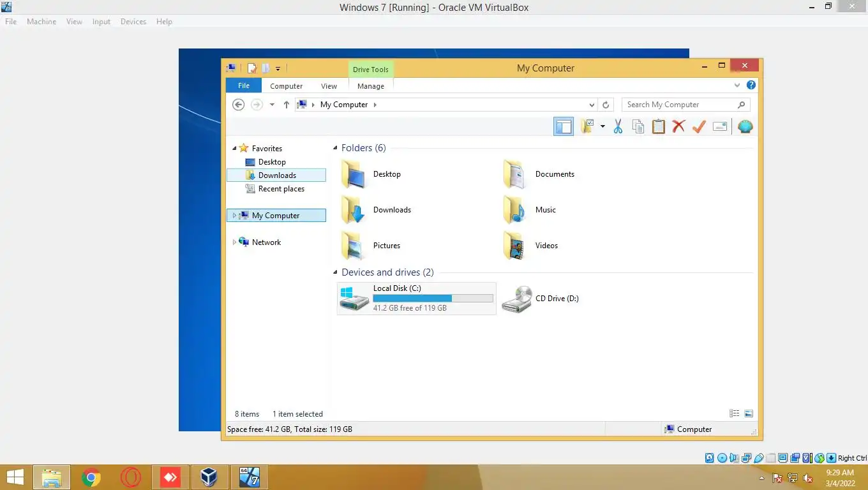Switch to details view icon
Viewport: 868px width, 490px height.
pos(735,413)
